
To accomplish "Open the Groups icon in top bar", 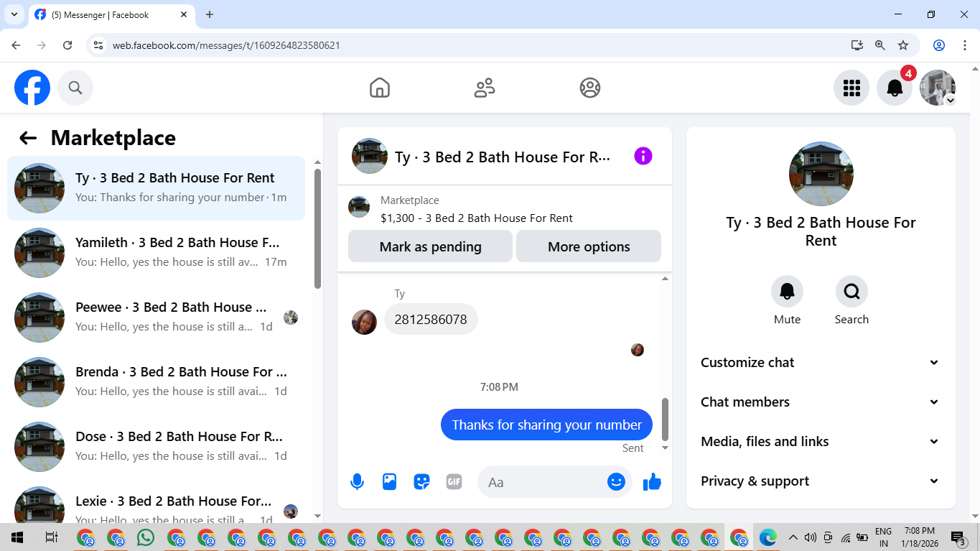I will 590,88.
